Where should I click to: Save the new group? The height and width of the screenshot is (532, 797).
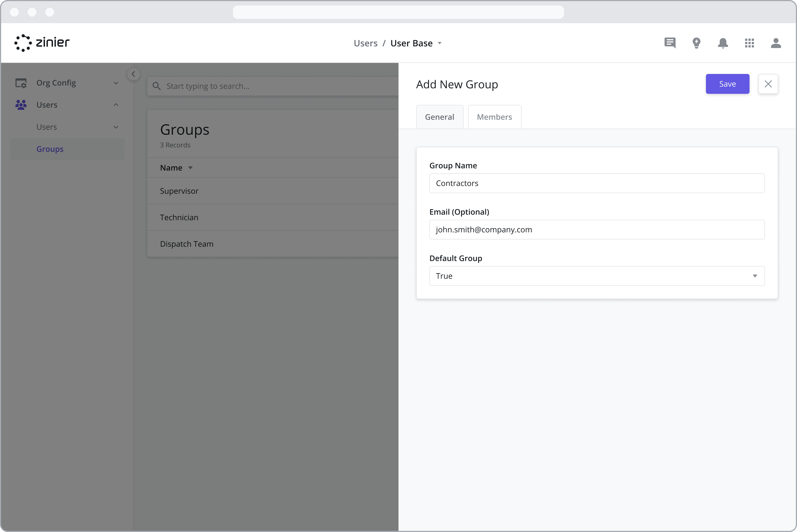tap(727, 84)
